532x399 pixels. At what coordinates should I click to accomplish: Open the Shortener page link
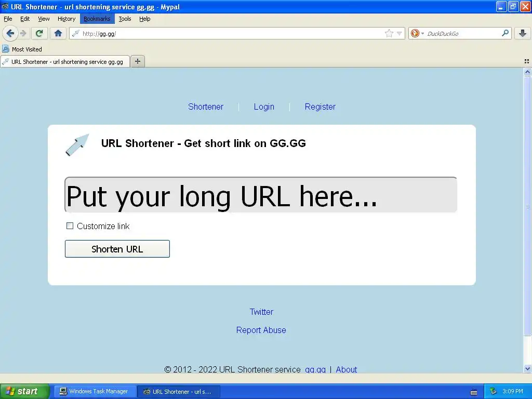206,107
